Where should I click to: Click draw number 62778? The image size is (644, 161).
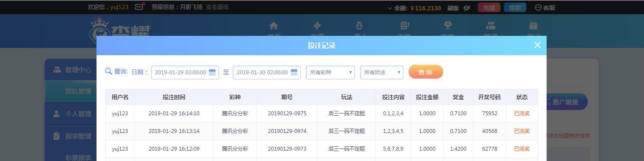click(x=489, y=149)
